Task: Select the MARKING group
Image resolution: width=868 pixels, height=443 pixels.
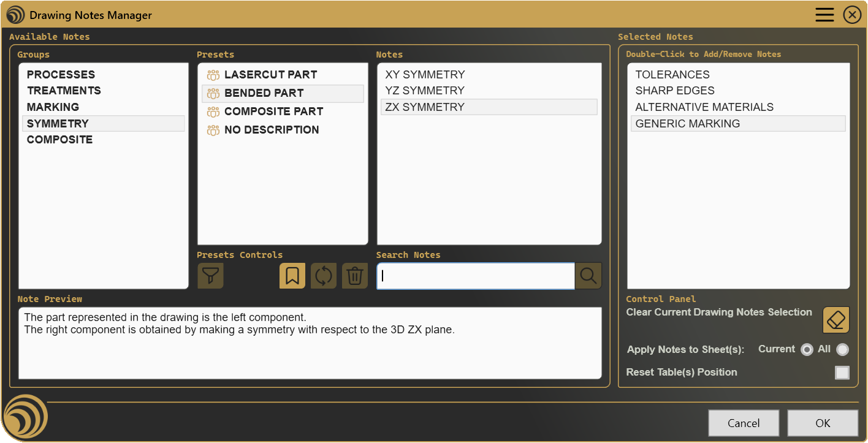Action: click(104, 107)
